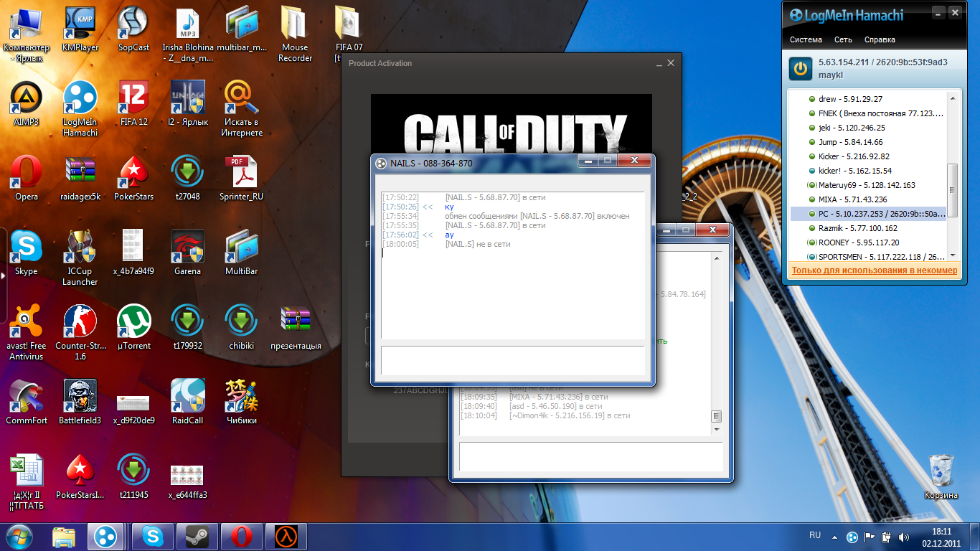980x551 pixels.
Task: Select peer Materuy69 in Hamachi list
Action: tap(867, 185)
